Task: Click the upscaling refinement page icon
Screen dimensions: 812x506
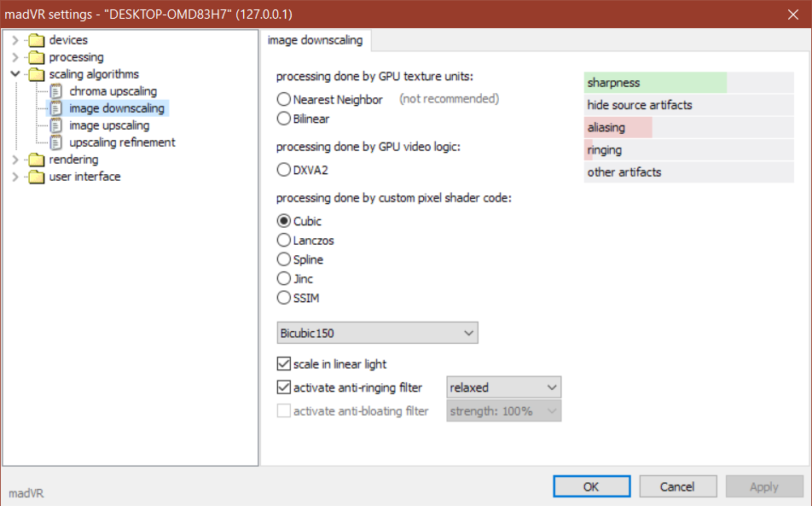Action: (x=56, y=142)
